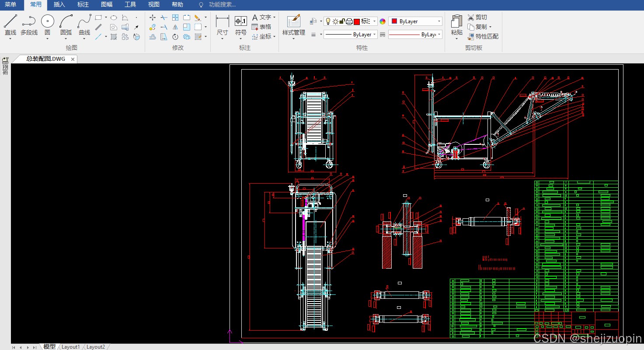
Task: Select the Rectangle drawing tool icon
Action: 98,17
